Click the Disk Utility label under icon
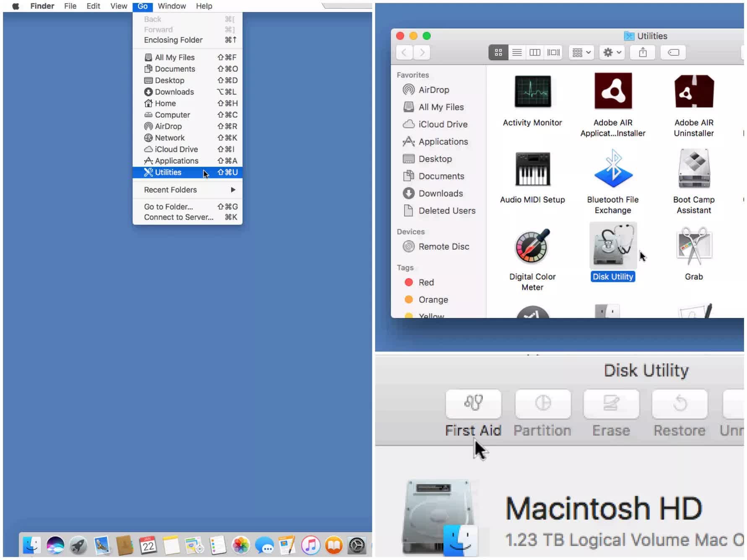Image resolution: width=747 pixels, height=560 pixels. pyautogui.click(x=613, y=277)
